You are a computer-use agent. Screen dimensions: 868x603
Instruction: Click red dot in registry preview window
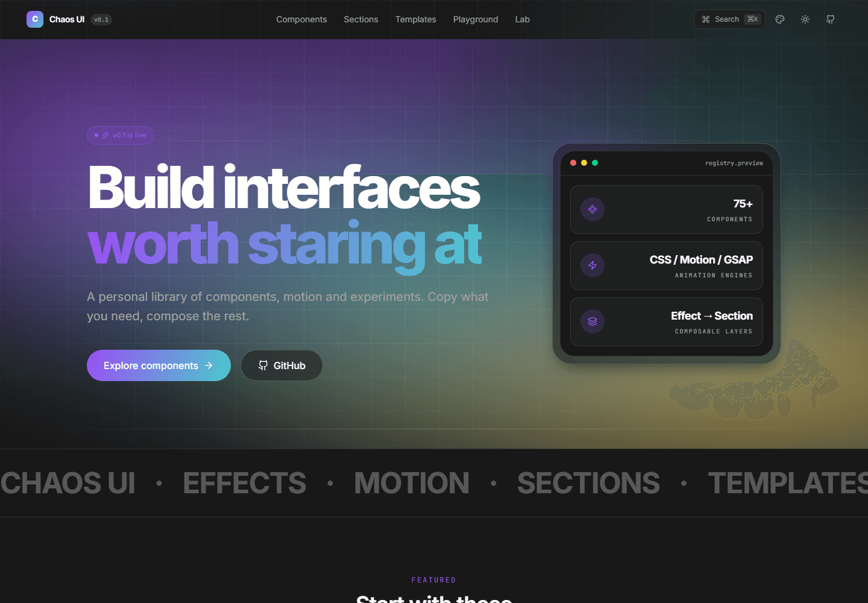(573, 163)
